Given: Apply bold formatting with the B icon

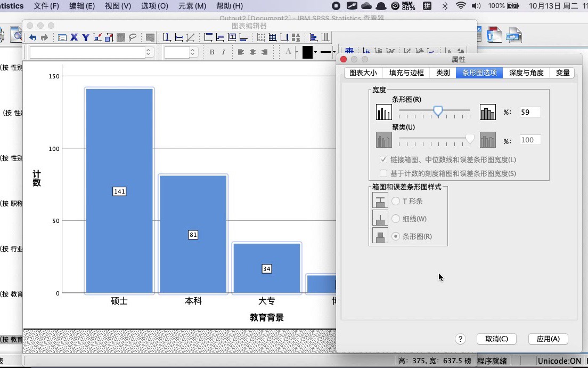Looking at the screenshot, I should 211,52.
